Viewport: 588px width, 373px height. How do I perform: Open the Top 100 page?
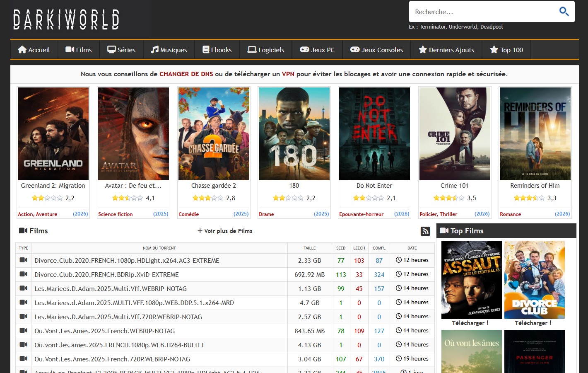(506, 50)
